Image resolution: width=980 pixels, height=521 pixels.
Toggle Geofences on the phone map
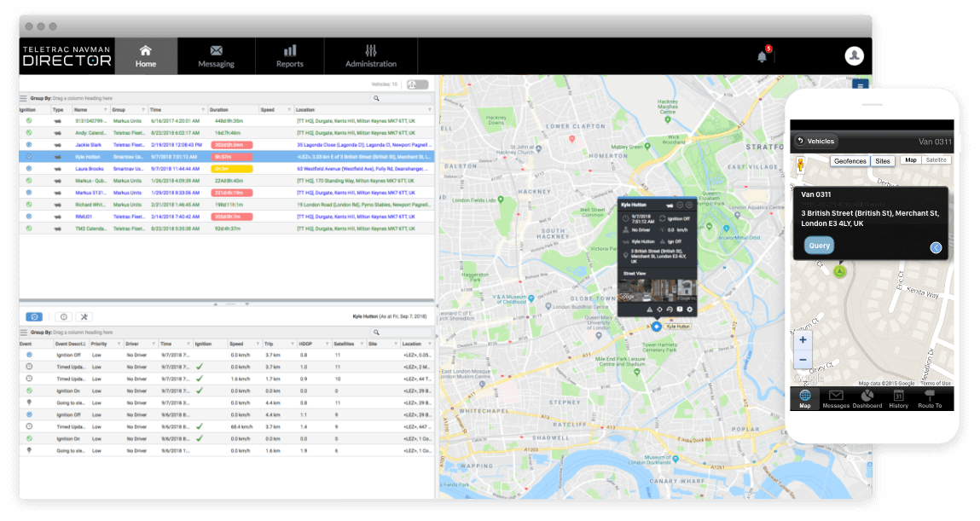[850, 161]
